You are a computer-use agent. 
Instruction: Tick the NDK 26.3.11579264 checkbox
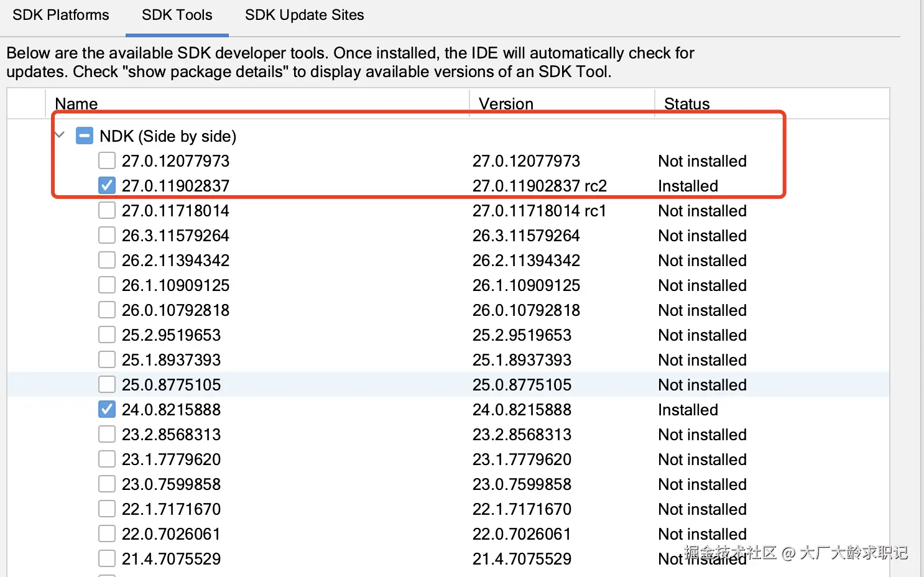pos(107,235)
